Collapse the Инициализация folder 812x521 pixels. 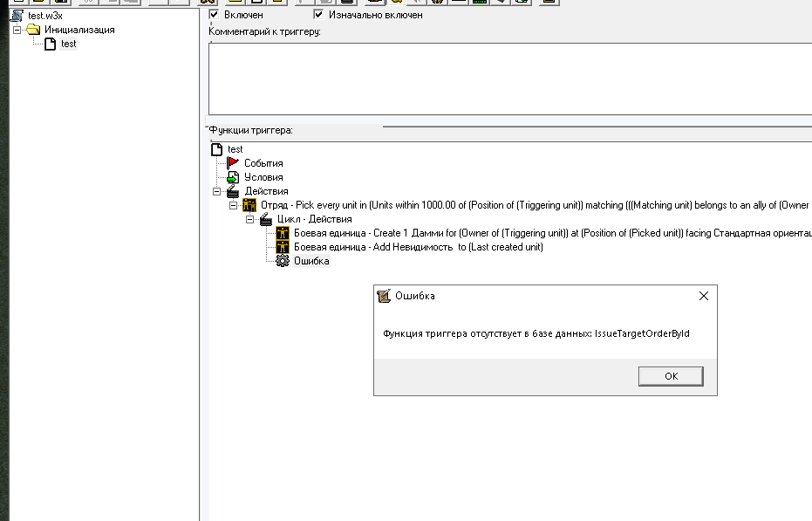coord(17,30)
